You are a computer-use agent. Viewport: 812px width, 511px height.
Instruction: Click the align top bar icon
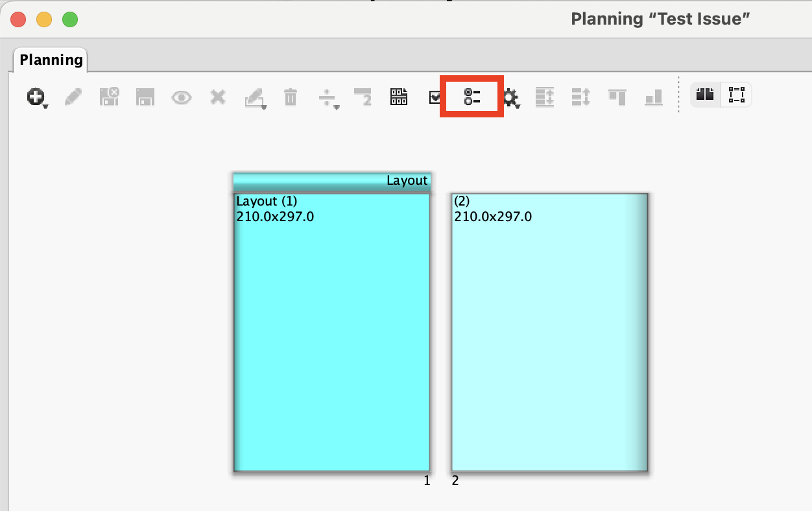click(617, 97)
